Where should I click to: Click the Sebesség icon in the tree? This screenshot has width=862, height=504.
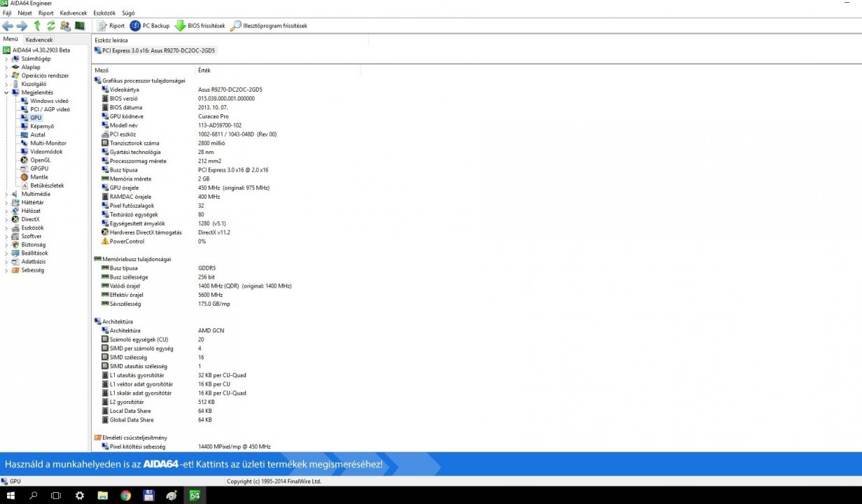(x=15, y=269)
